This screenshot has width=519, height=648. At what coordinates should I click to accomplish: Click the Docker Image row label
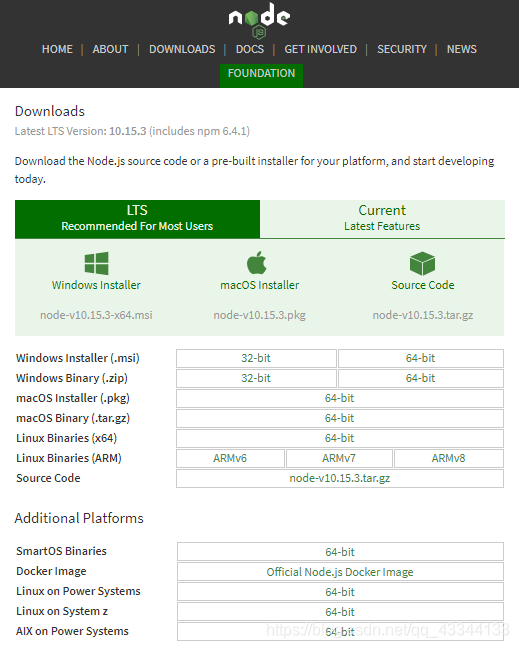coord(51,572)
